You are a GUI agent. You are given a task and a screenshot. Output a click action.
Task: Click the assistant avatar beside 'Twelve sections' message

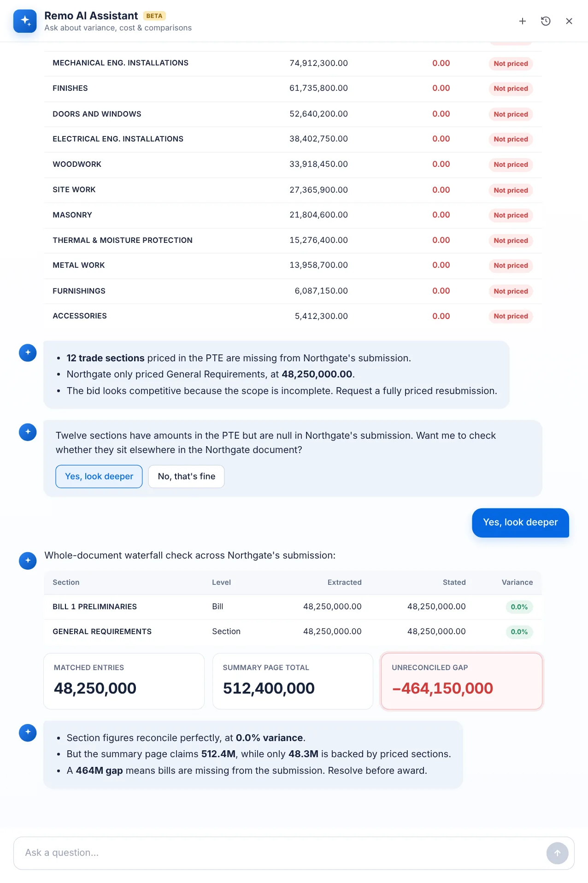(28, 432)
